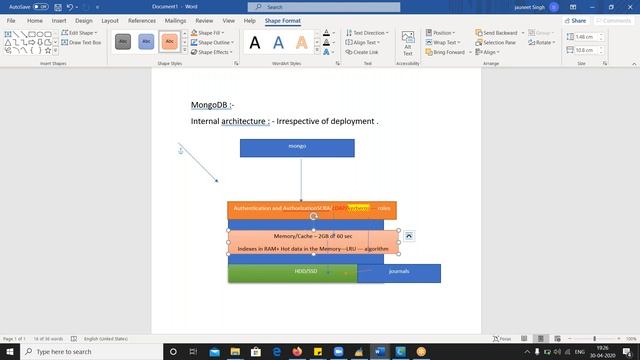This screenshot has width=640, height=360.
Task: Apply the orange WordArt A style
Action: click(302, 42)
